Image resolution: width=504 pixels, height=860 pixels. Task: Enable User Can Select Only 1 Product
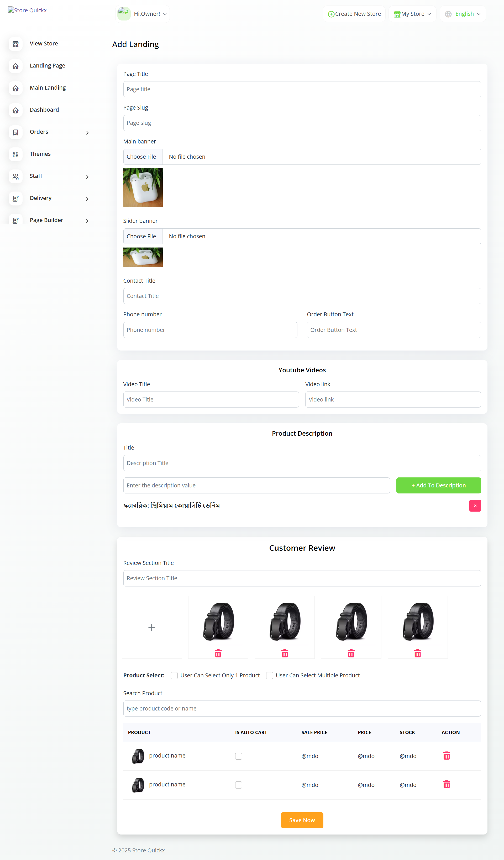tap(174, 675)
